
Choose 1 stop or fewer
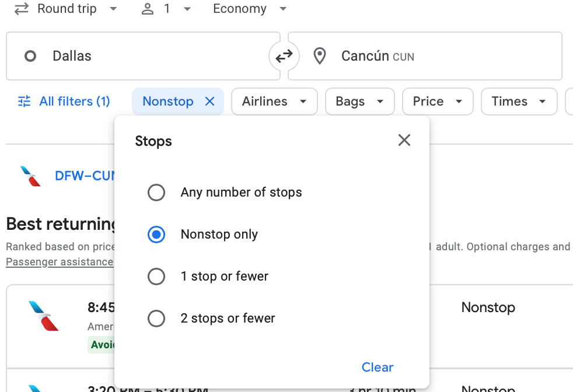tap(156, 276)
